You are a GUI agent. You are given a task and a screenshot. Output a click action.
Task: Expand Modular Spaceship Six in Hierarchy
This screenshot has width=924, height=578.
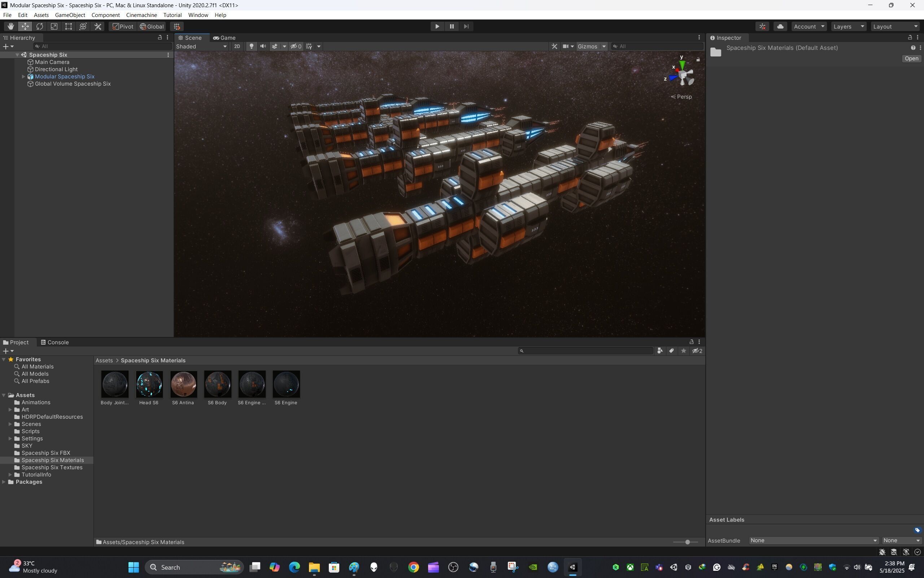tap(23, 77)
